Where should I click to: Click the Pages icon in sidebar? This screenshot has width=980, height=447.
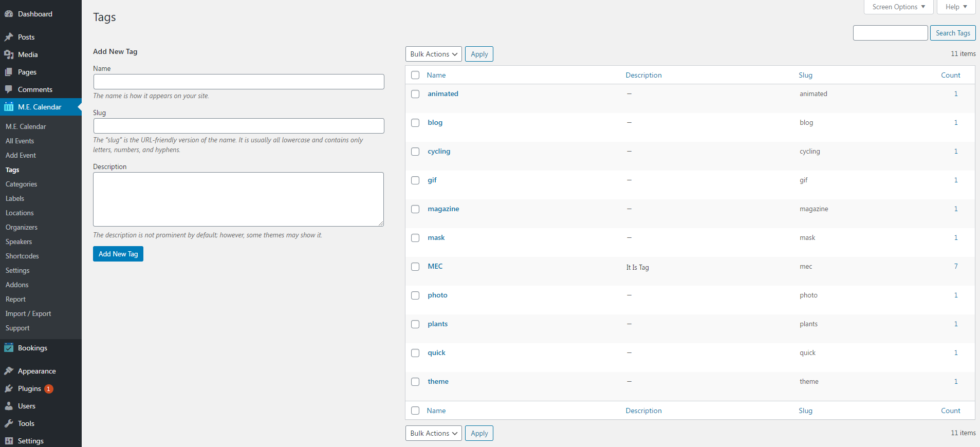[9, 72]
